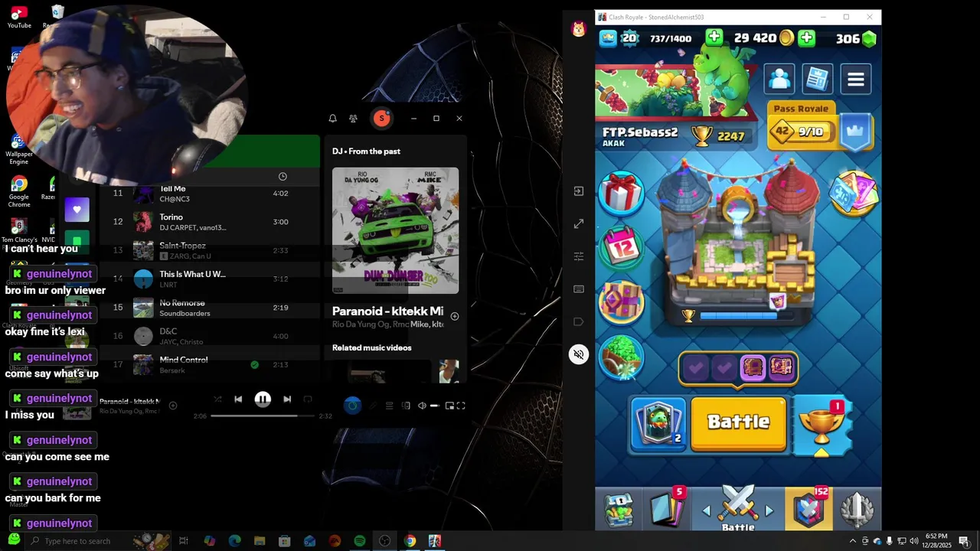Sort tracks by the duration clock icon
This screenshot has width=980, height=551.
283,177
